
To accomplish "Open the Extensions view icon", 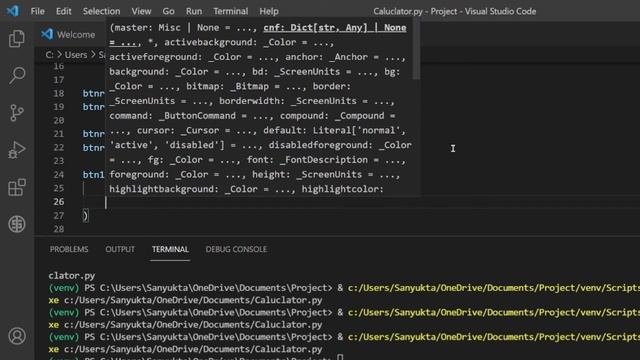I will (x=17, y=187).
